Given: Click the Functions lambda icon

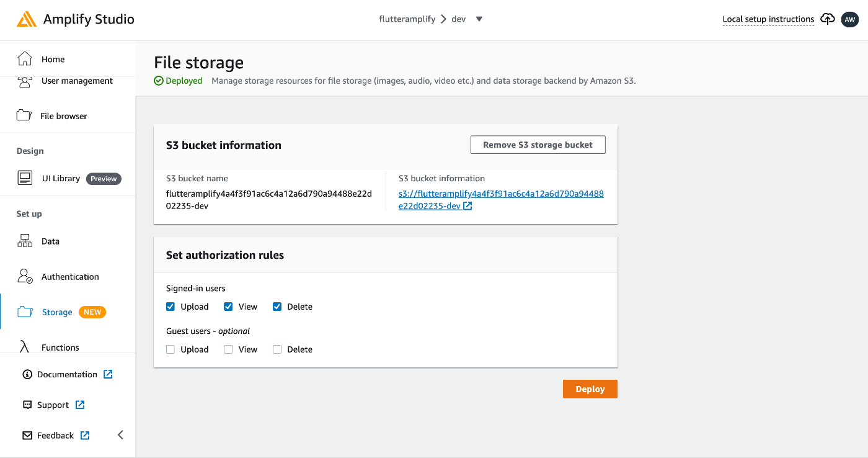Looking at the screenshot, I should [25, 347].
